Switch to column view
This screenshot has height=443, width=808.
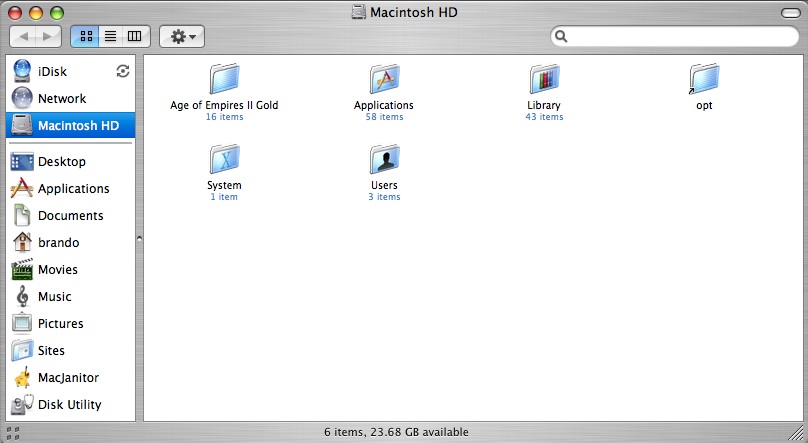[x=135, y=36]
